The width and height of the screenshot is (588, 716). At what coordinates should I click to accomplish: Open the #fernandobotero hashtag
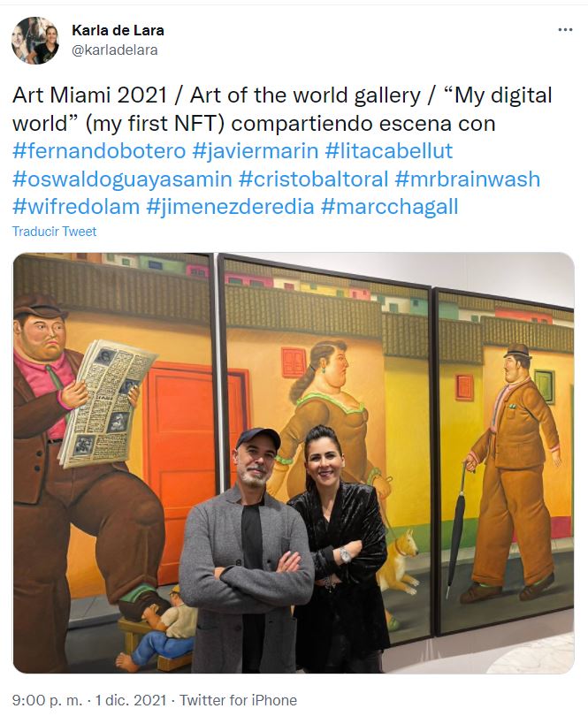[x=99, y=151]
